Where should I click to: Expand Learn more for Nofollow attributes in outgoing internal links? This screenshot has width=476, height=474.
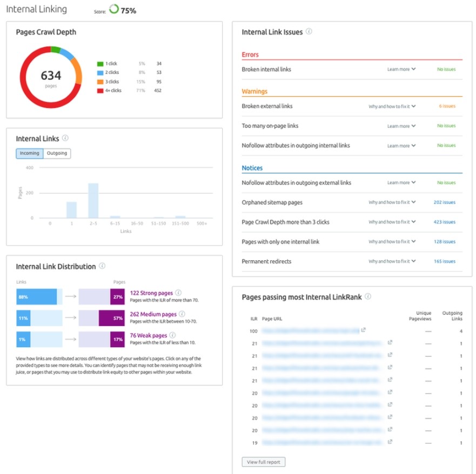point(401,146)
